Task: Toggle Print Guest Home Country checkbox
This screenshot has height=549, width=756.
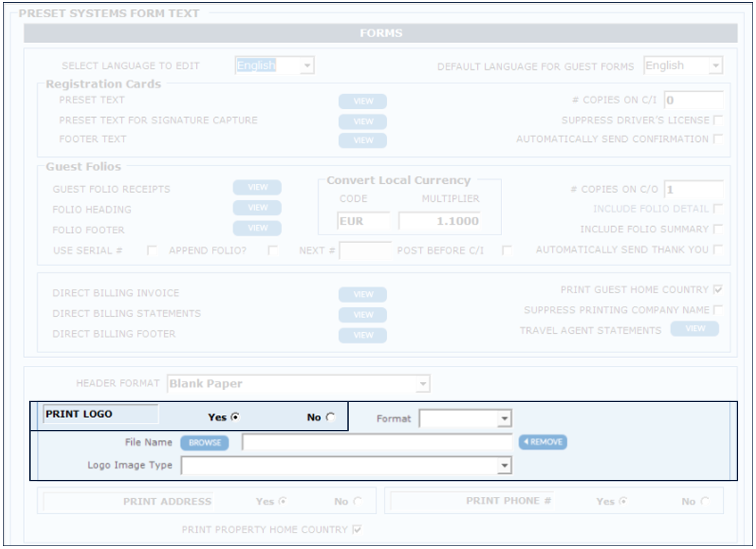Action: pyautogui.click(x=717, y=290)
